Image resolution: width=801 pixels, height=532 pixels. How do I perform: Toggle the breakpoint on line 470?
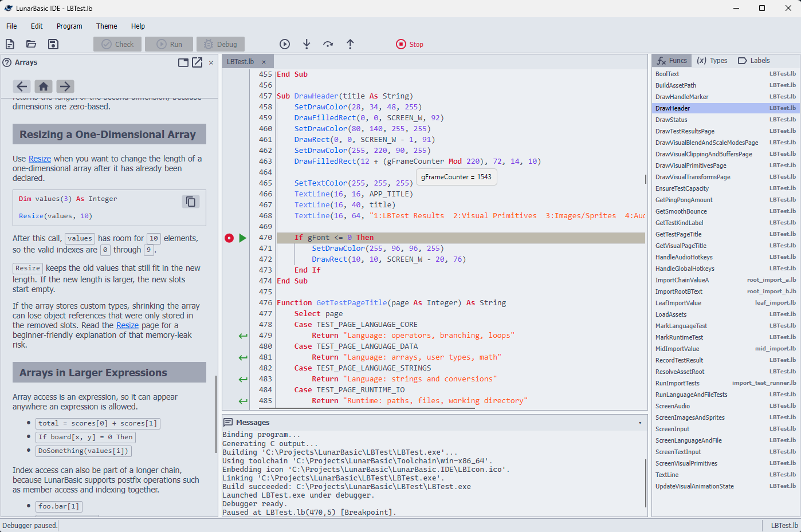(x=229, y=238)
